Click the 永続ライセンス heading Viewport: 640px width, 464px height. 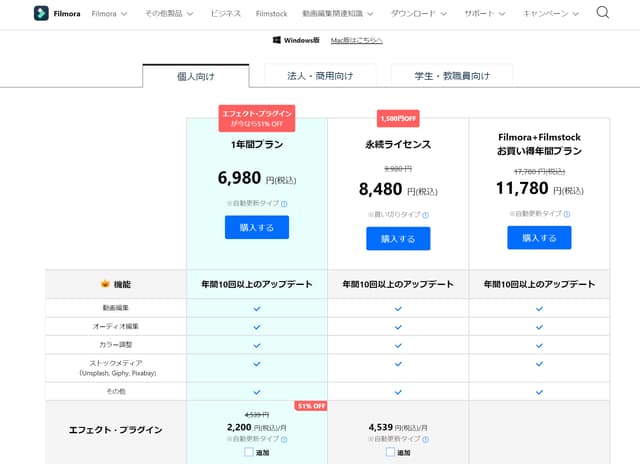398,144
